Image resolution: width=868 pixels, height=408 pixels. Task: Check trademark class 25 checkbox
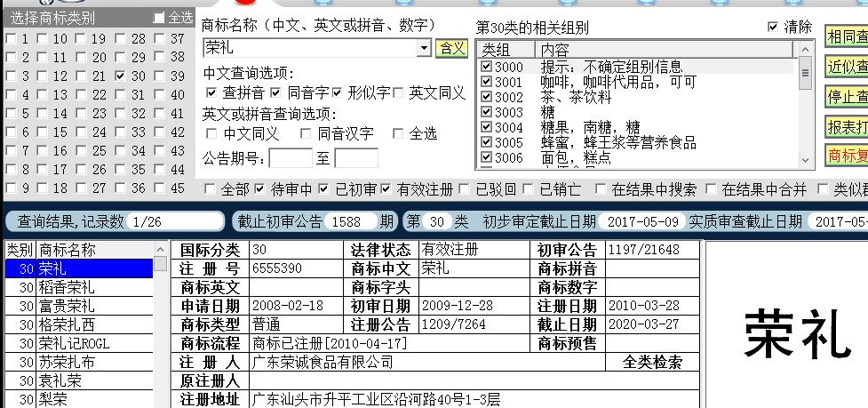coord(81,150)
